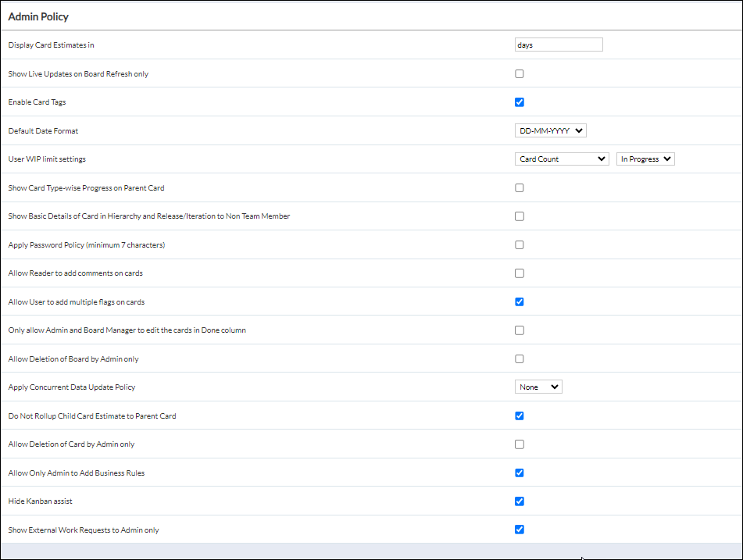Viewport: 743px width, 560px height.
Task: Disable Enable Card Tags checkbox
Action: point(520,102)
